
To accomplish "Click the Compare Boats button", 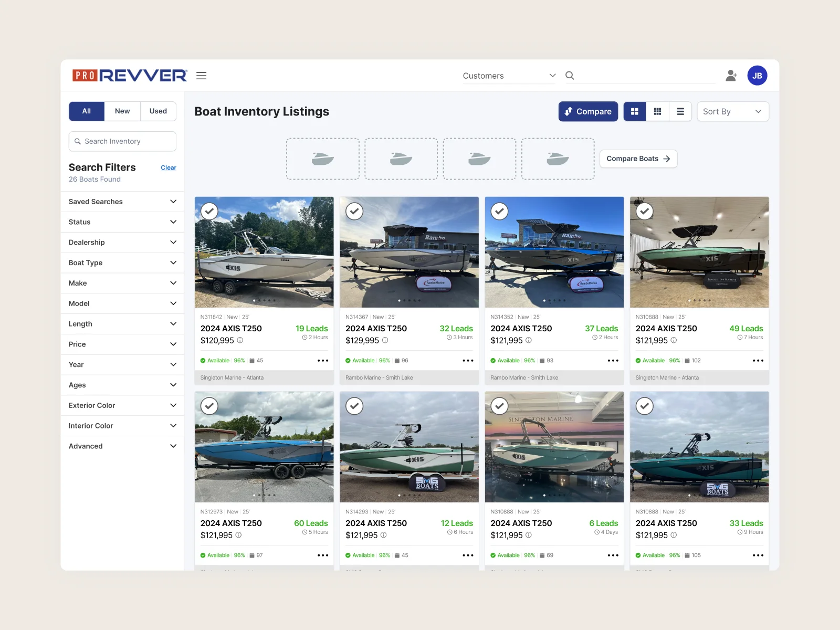I will pyautogui.click(x=638, y=159).
